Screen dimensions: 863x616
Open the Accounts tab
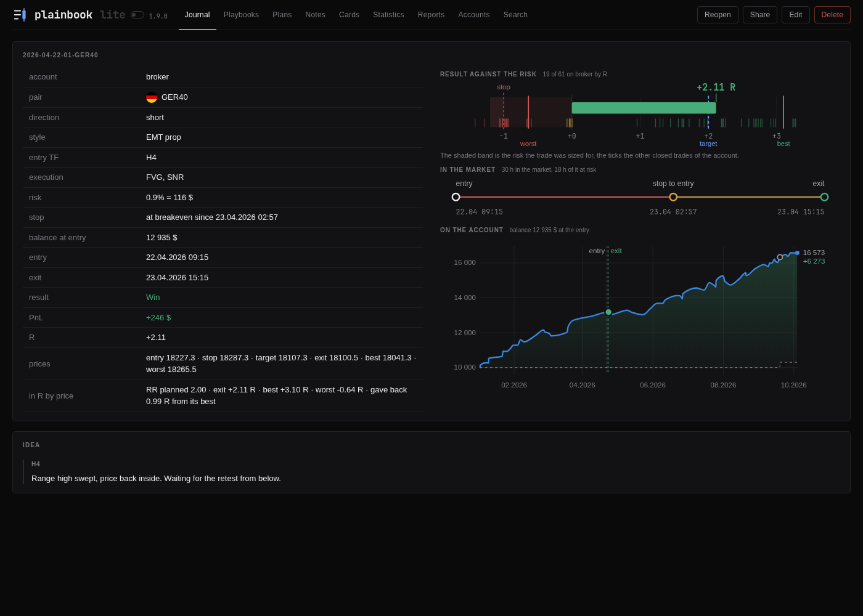[474, 15]
